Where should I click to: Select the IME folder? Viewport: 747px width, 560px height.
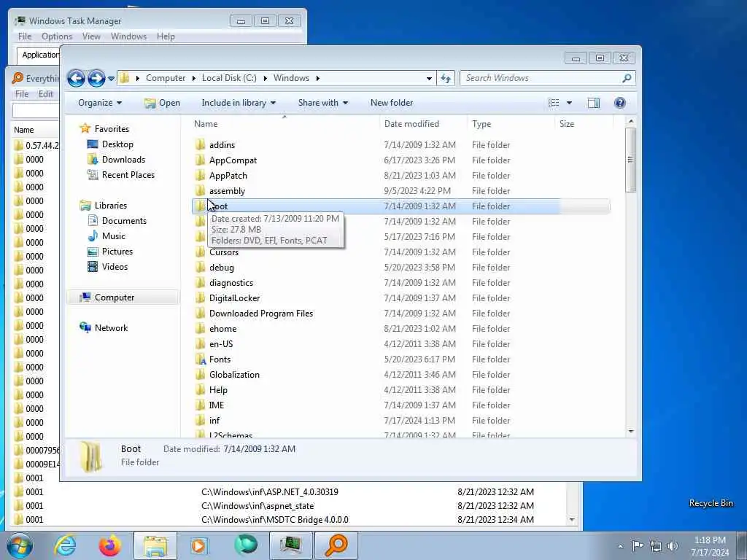pyautogui.click(x=216, y=405)
